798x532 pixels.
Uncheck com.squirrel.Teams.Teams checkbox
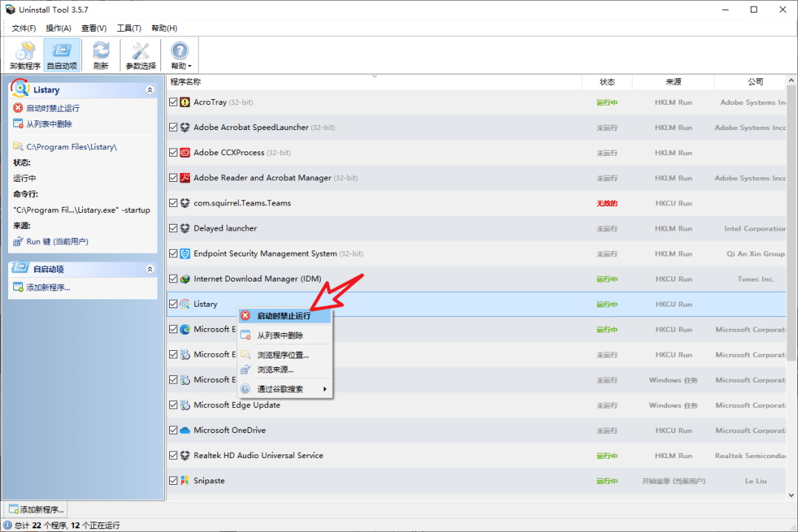point(173,202)
